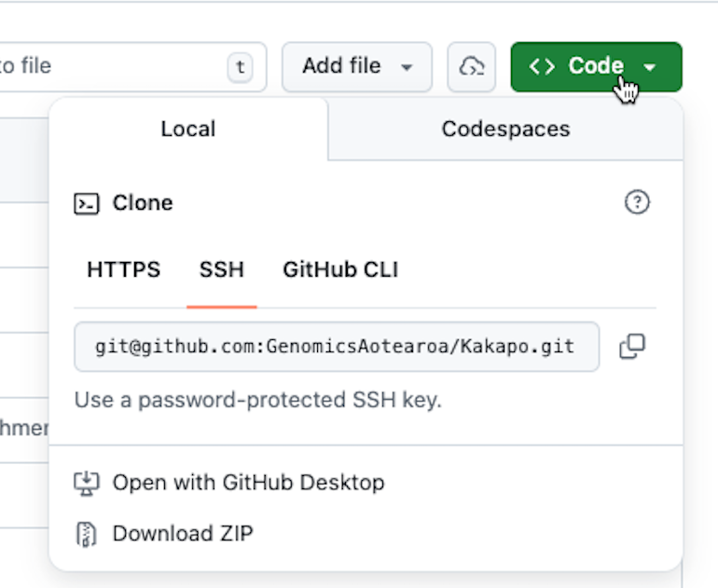The height and width of the screenshot is (588, 718).
Task: Switch to the Codespaces tab
Action: pos(505,129)
